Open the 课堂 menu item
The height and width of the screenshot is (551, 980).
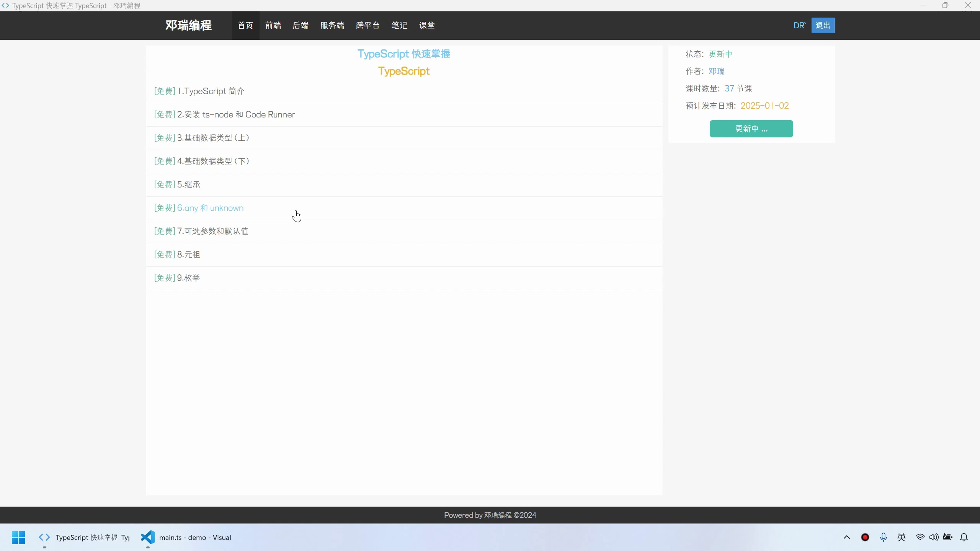[427, 25]
